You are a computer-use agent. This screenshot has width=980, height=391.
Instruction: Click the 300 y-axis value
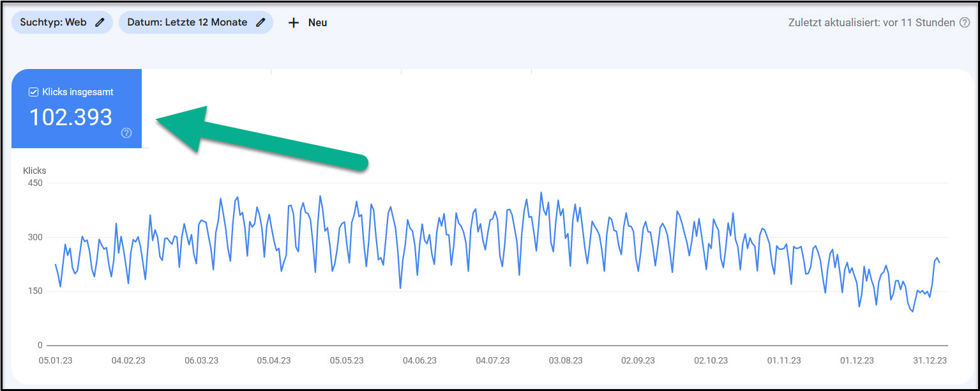click(x=34, y=237)
